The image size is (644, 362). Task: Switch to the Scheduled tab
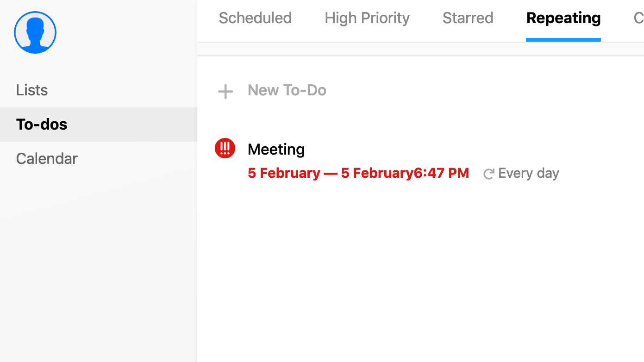pos(255,18)
